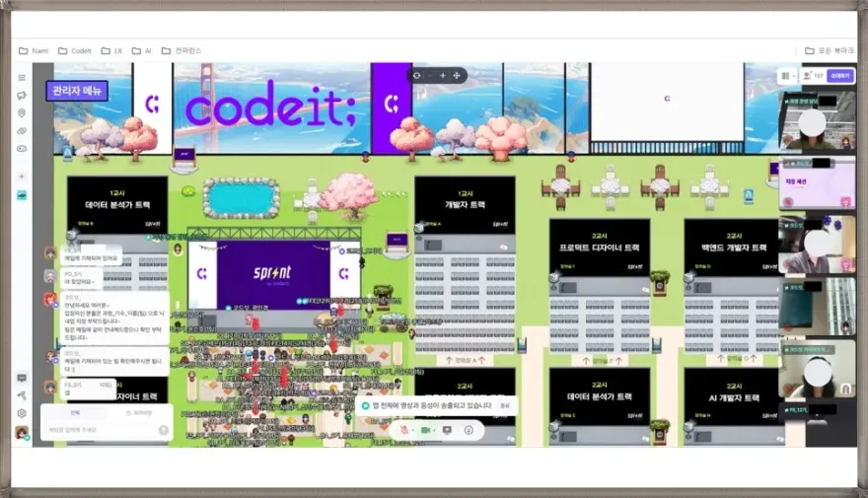This screenshot has width=868, height=498.
Task: Open announcements megaphone icon in sidebar
Action: point(22,96)
